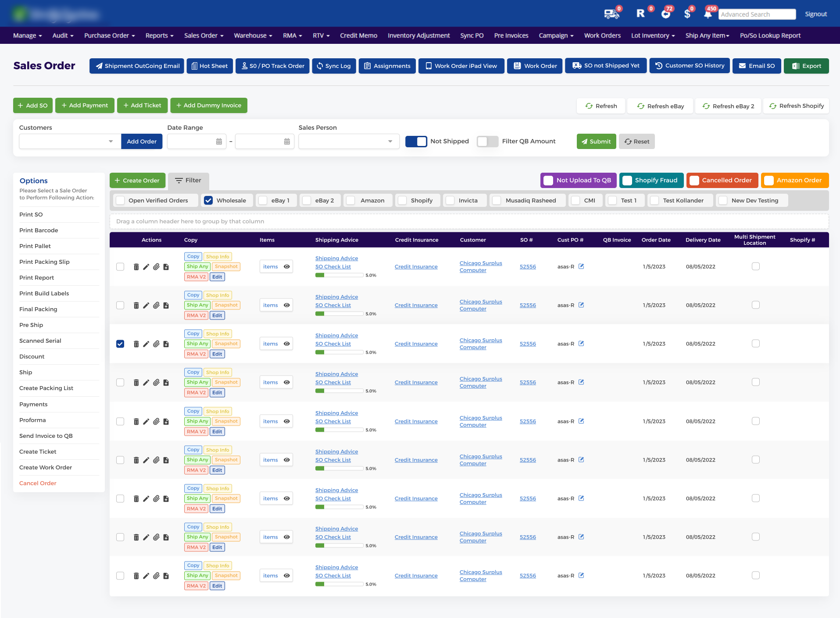Edit Cust PO asas-R in first row
Viewport: 840px width, 618px height.
click(x=581, y=266)
